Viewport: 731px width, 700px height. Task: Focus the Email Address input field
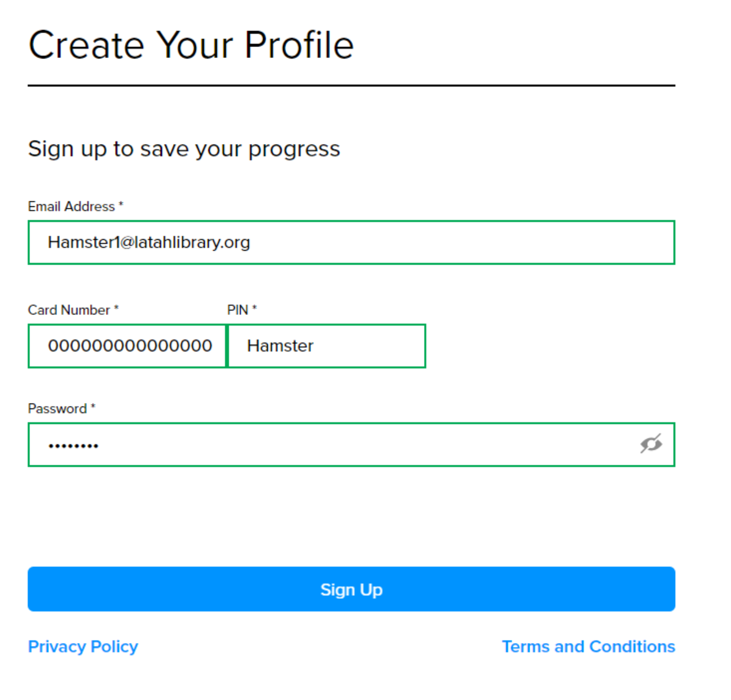click(x=351, y=242)
